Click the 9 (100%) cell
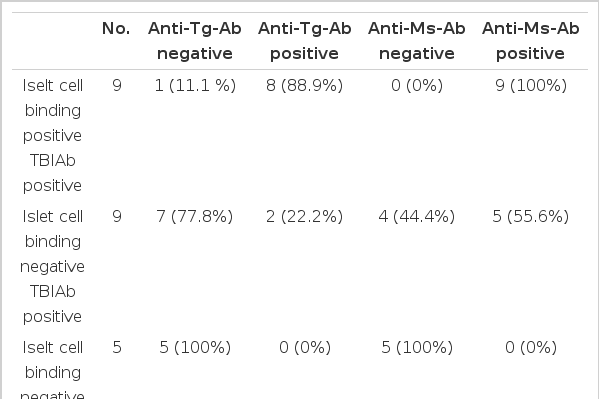The height and width of the screenshot is (399, 599). point(531,86)
